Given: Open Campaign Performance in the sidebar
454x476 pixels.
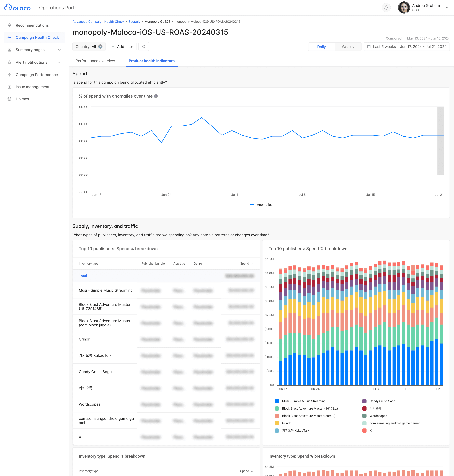Looking at the screenshot, I should (37, 75).
